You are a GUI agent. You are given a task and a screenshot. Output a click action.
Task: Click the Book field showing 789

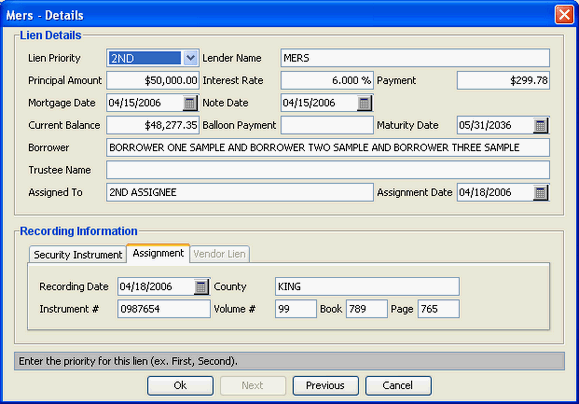[x=367, y=309]
